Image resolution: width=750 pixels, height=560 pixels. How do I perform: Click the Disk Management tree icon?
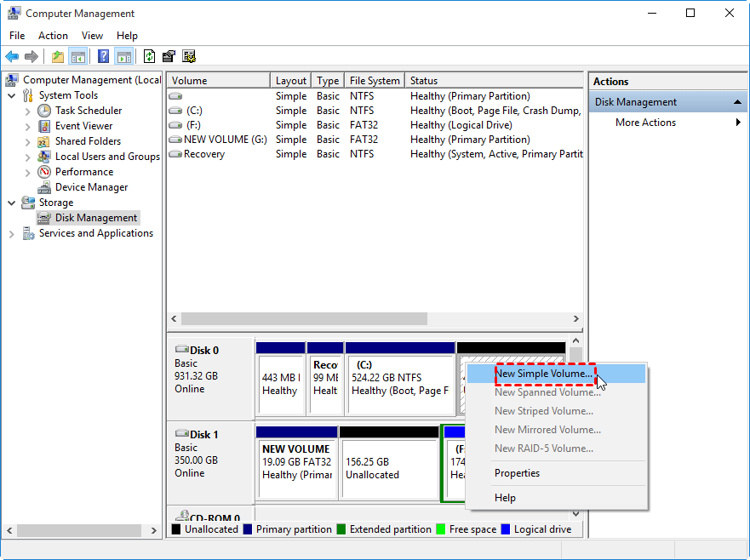(44, 218)
